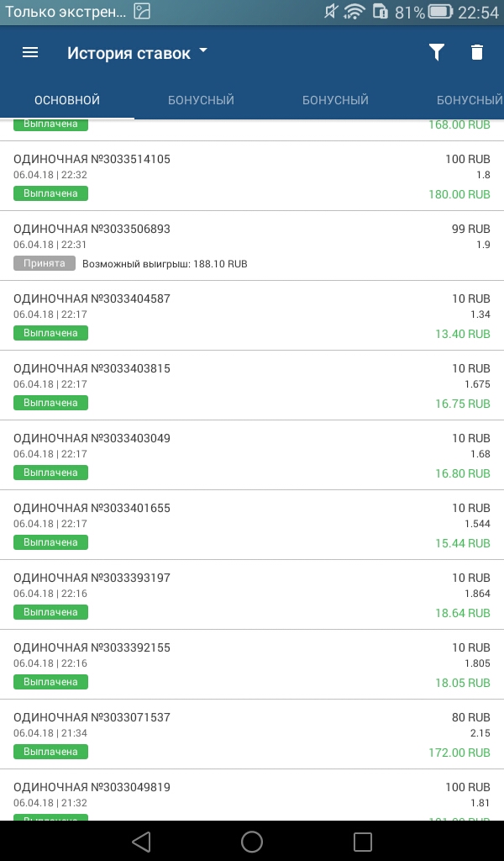Tap the filter funnel icon
This screenshot has width=504, height=861.
(x=436, y=52)
